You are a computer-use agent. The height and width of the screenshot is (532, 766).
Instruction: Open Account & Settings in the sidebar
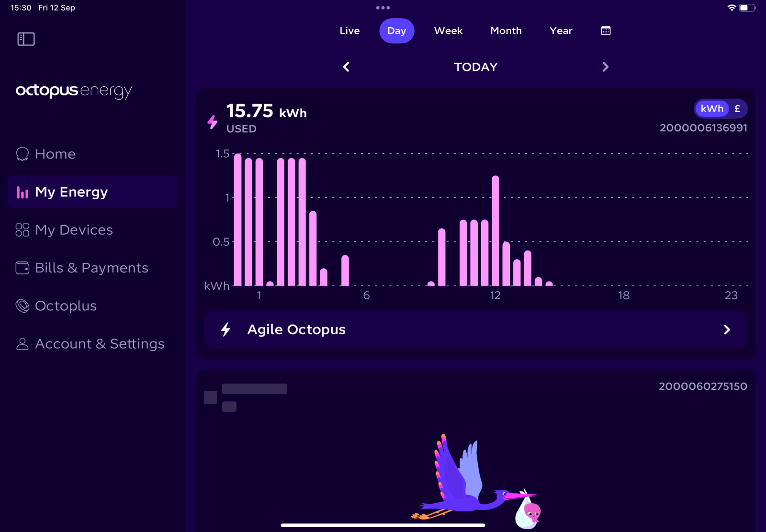point(93,344)
